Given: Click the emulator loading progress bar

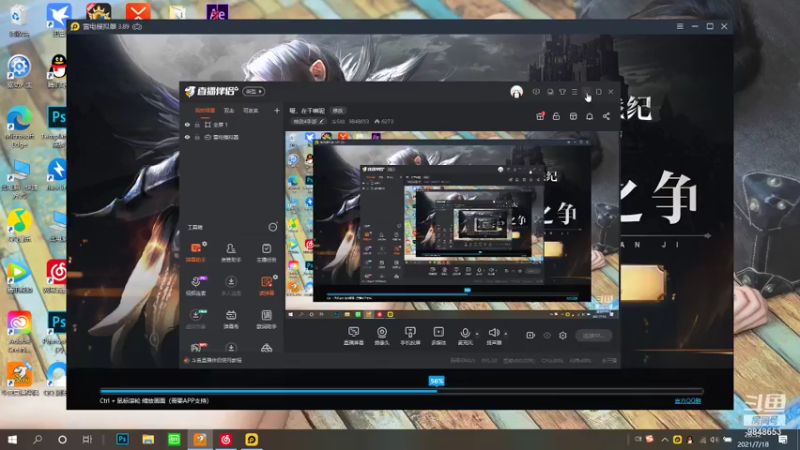Looking at the screenshot, I should [x=402, y=391].
